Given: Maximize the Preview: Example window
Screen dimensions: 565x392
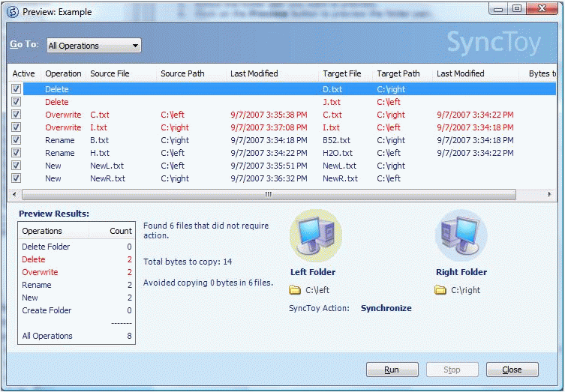Looking at the screenshot, I should pos(517,9).
